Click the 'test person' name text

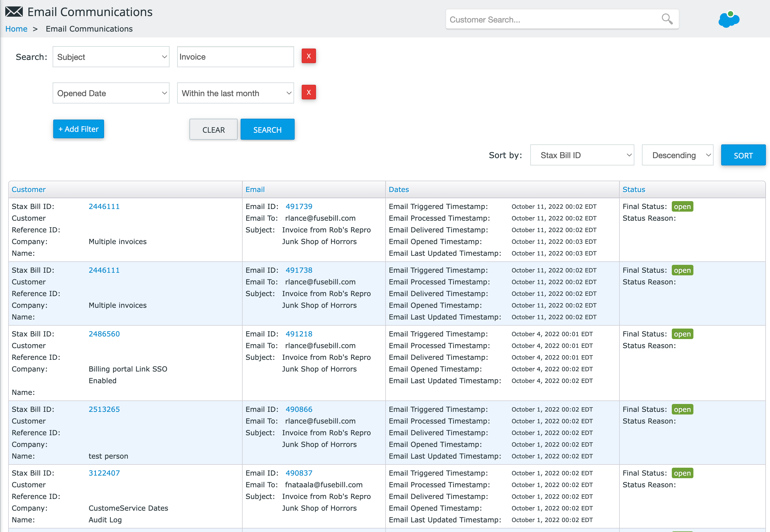pos(108,456)
